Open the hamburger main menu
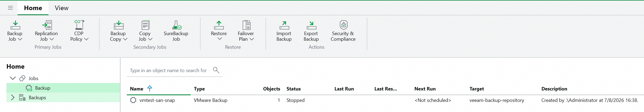 [10, 8]
